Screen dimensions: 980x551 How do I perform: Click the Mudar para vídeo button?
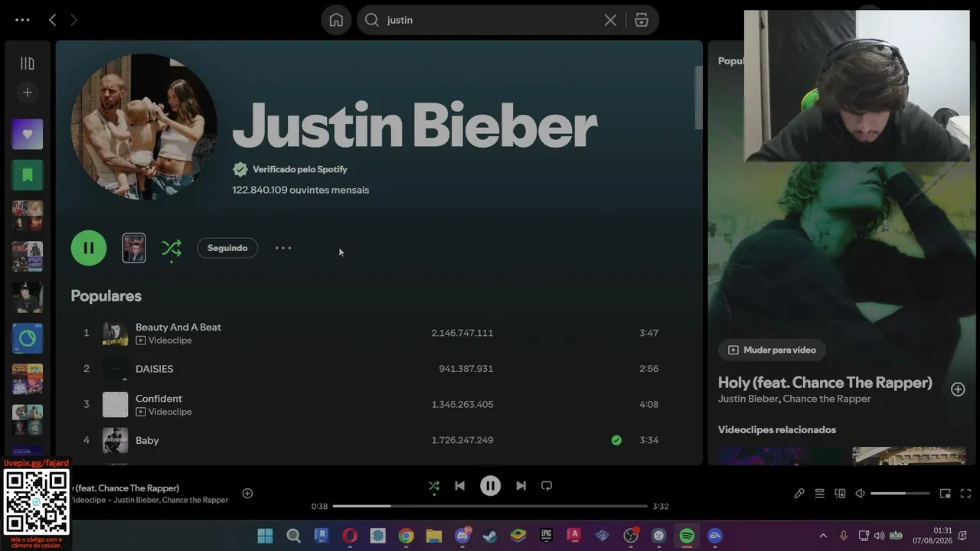point(772,350)
